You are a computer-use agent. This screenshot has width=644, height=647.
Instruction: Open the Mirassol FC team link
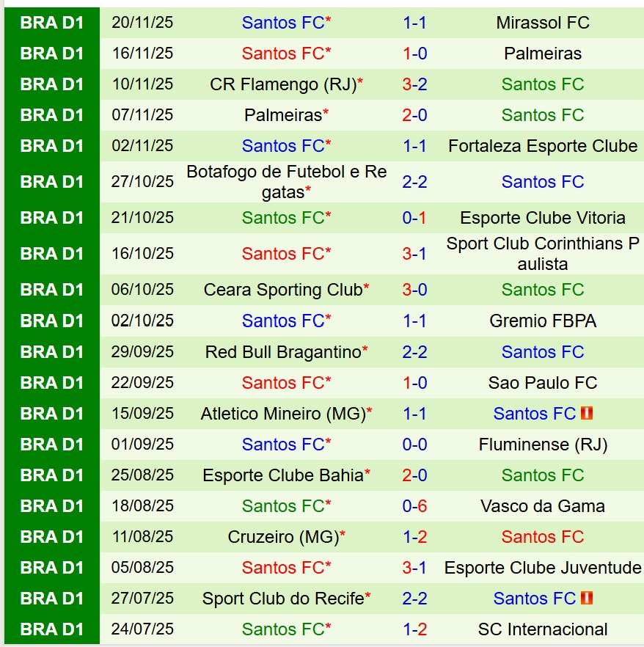tap(542, 23)
